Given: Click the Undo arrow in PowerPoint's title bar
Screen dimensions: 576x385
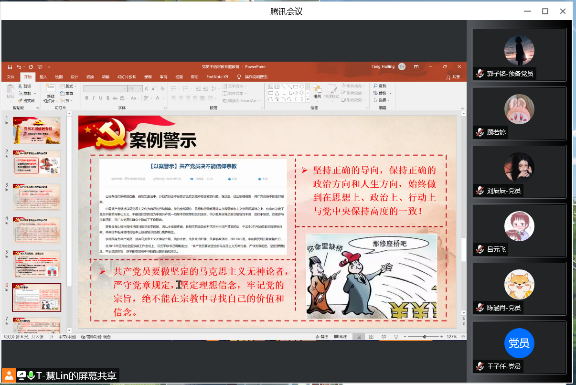Looking at the screenshot, I should 19,67.
